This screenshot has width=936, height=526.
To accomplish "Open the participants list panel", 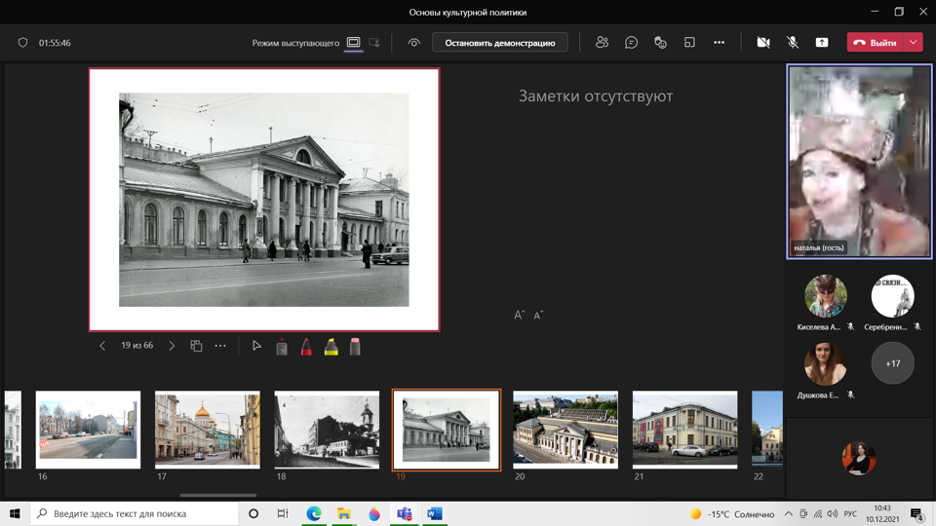I will 602,43.
